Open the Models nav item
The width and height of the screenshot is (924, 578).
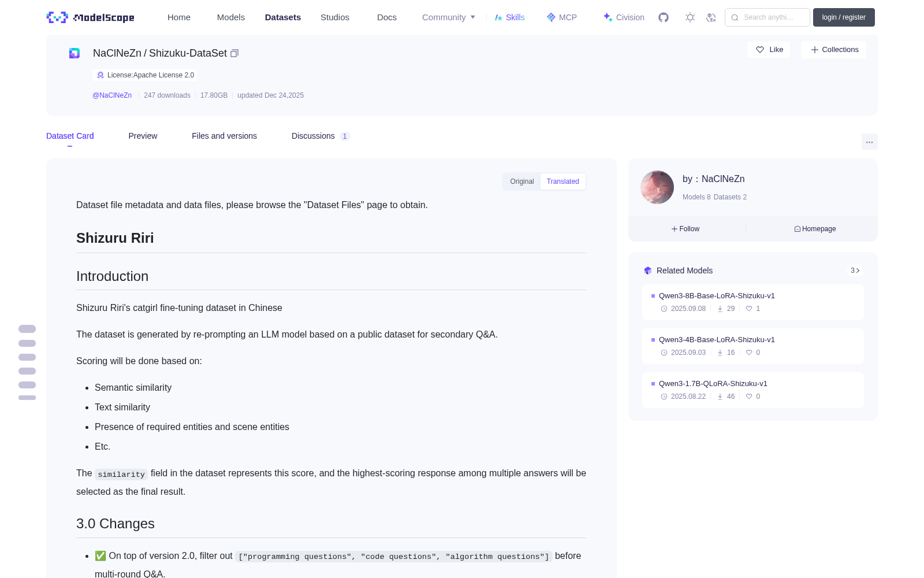[x=231, y=17]
